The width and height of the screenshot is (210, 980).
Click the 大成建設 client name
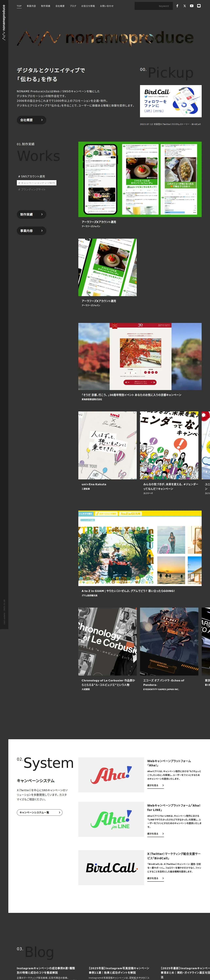click(x=86, y=689)
